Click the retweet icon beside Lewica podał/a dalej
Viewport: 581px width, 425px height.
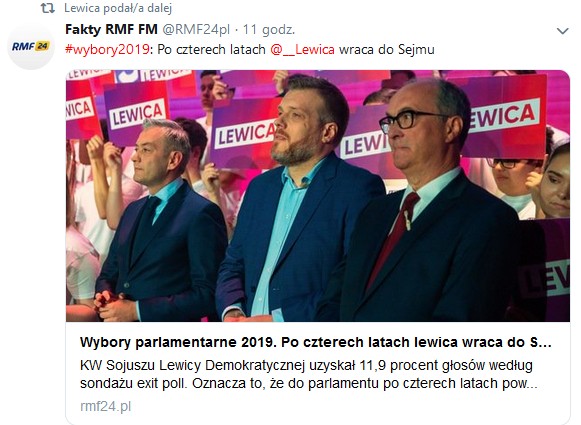click(x=47, y=8)
